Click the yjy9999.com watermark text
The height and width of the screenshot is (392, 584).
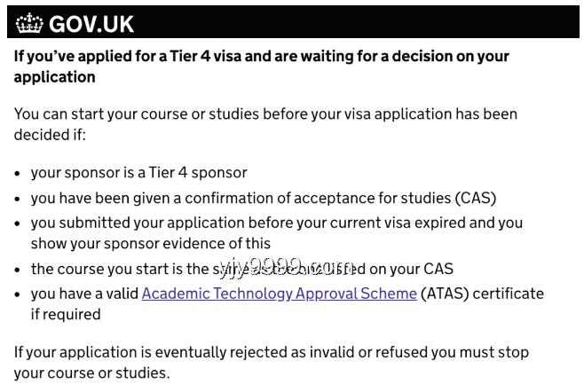pos(287,266)
